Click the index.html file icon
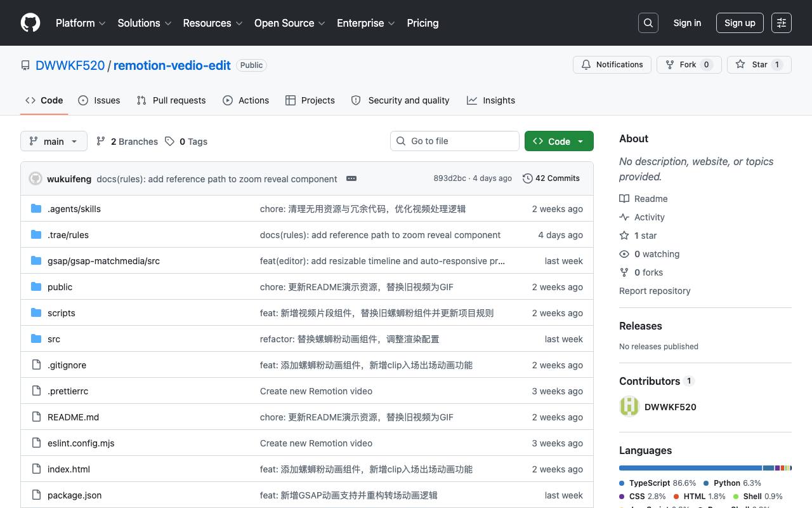Image resolution: width=812 pixels, height=508 pixels. click(36, 469)
